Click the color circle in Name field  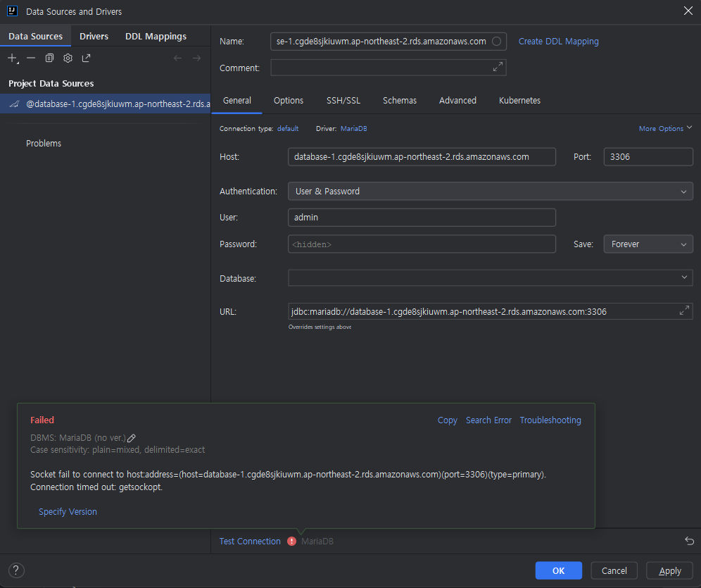pos(496,41)
